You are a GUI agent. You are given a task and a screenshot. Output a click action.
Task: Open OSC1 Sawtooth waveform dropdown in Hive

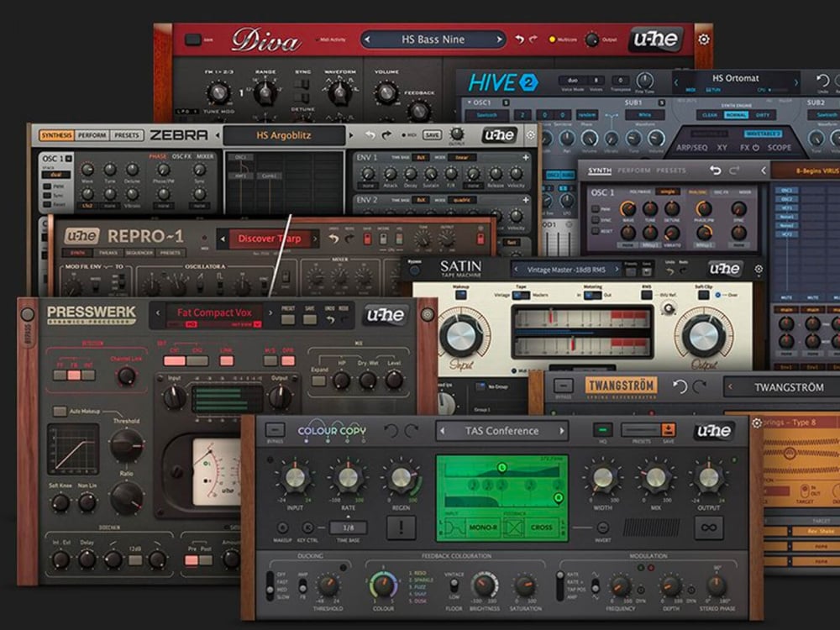coord(486,114)
